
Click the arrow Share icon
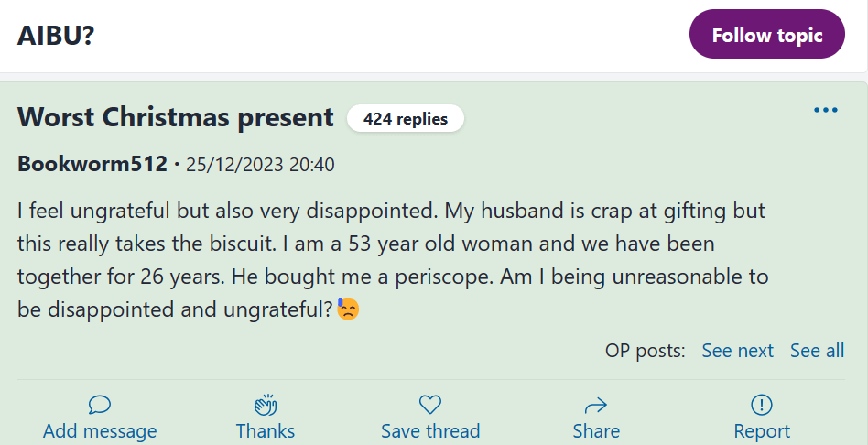click(596, 405)
